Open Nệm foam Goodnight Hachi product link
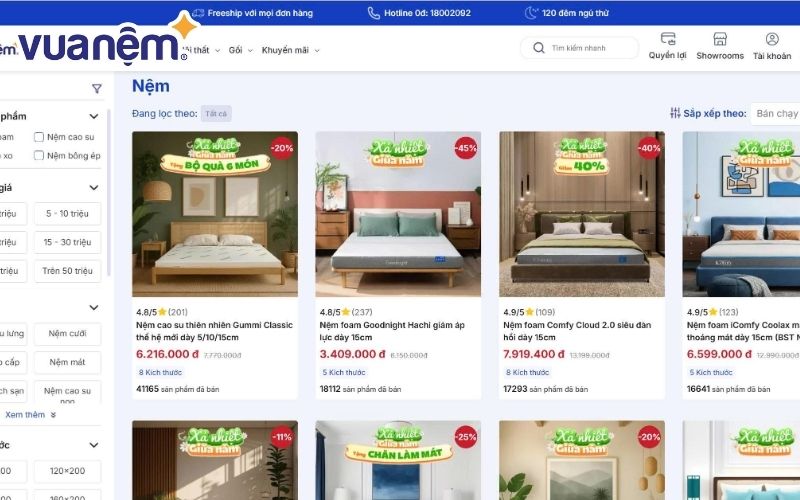 [x=392, y=331]
